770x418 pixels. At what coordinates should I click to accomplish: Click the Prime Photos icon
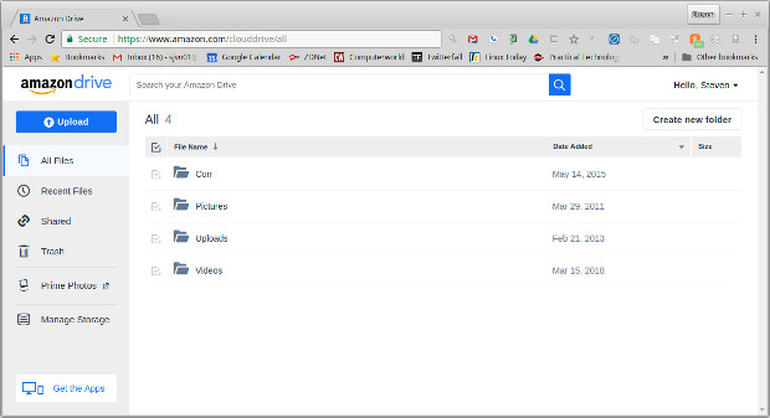point(24,285)
